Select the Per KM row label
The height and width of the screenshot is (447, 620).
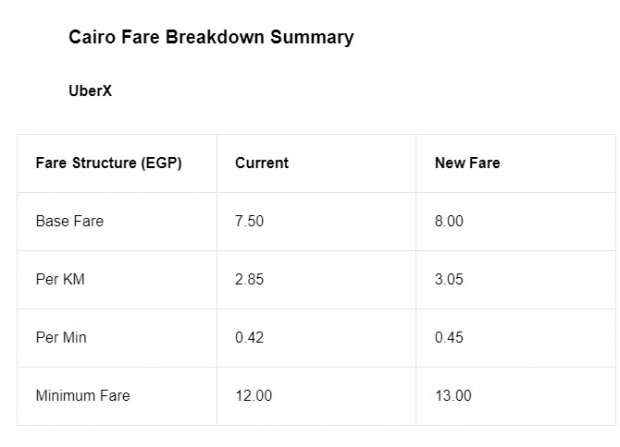(60, 279)
